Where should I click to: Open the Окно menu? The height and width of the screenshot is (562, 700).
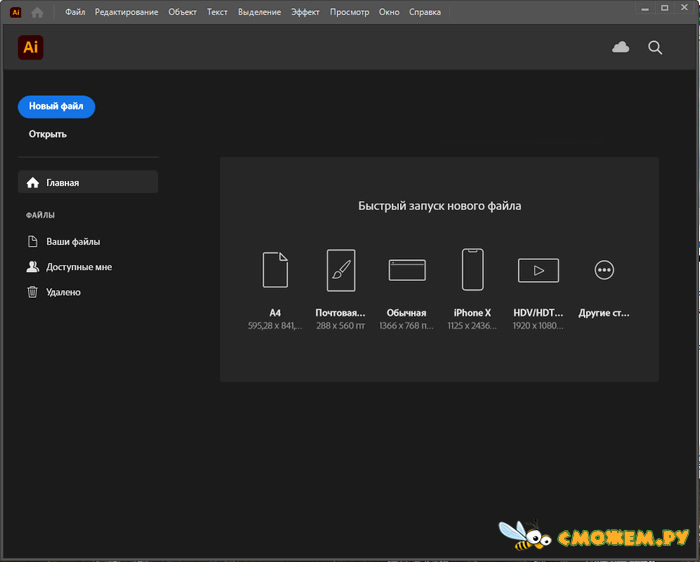point(389,12)
